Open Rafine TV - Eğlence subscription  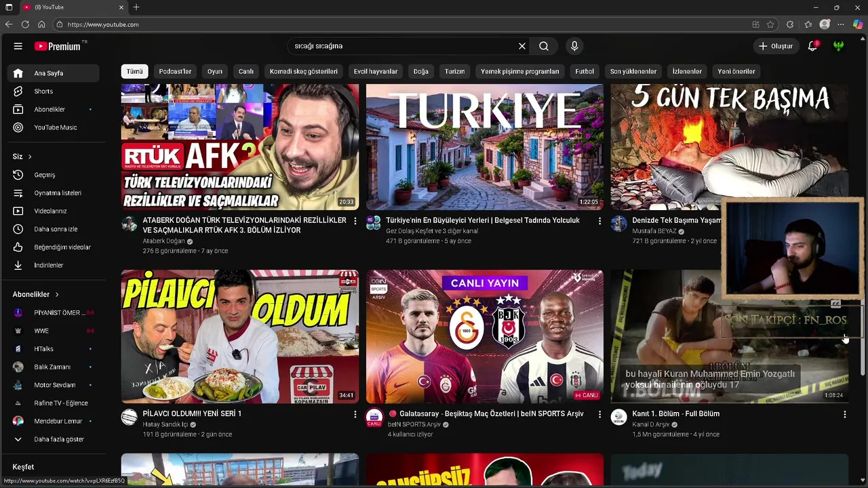pos(54,403)
